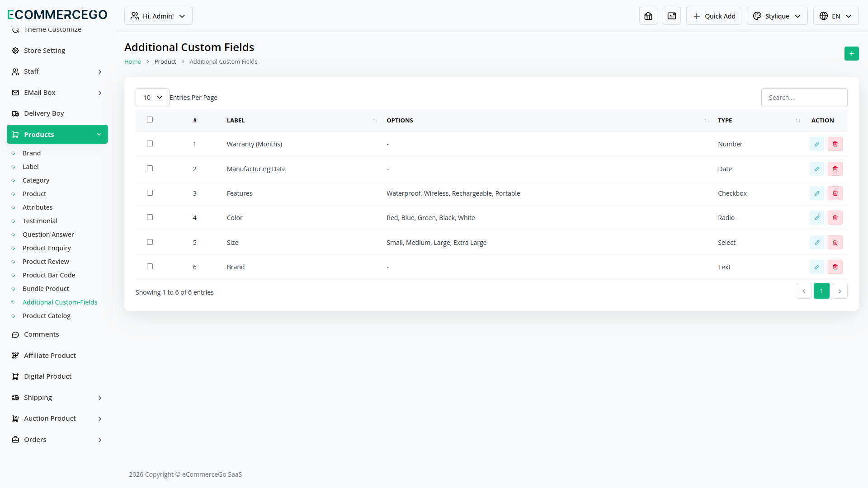The height and width of the screenshot is (488, 868).
Task: Sort table by Type column arrows
Action: click(x=798, y=121)
